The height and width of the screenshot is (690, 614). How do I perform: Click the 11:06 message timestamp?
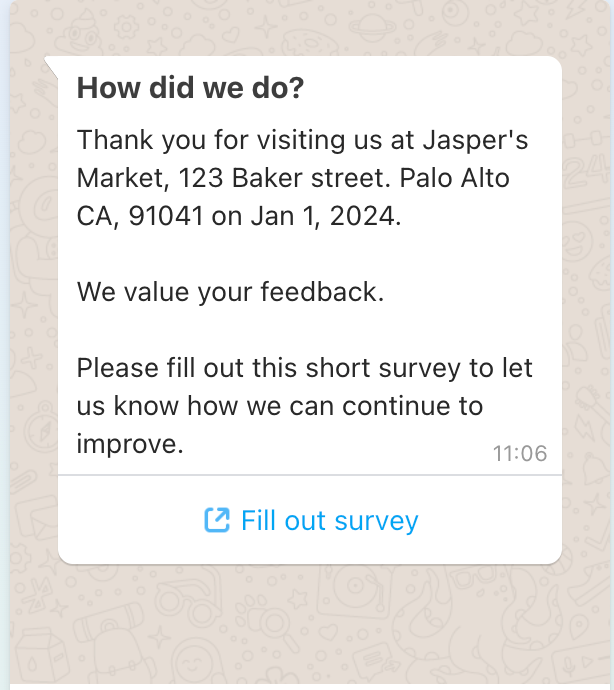pyautogui.click(x=520, y=453)
